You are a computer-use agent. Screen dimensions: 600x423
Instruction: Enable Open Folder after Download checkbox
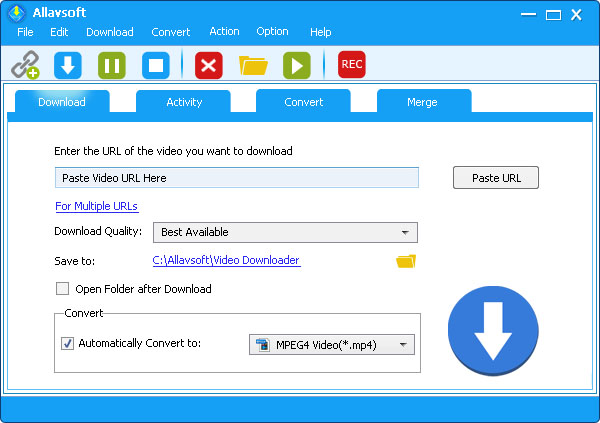(63, 289)
